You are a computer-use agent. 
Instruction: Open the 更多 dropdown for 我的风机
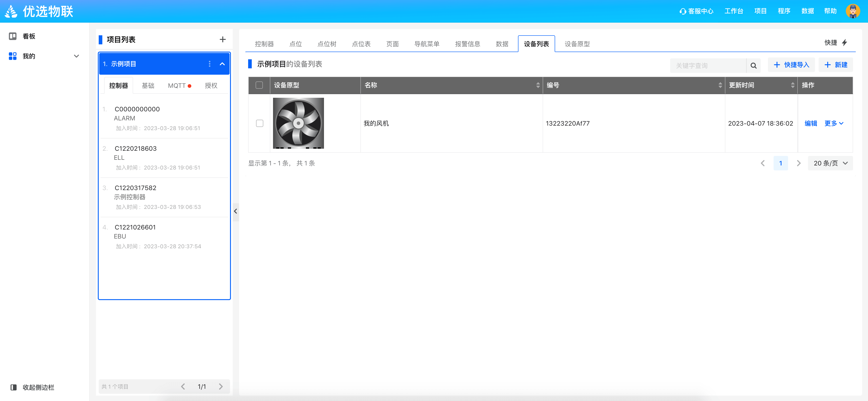[x=834, y=123]
